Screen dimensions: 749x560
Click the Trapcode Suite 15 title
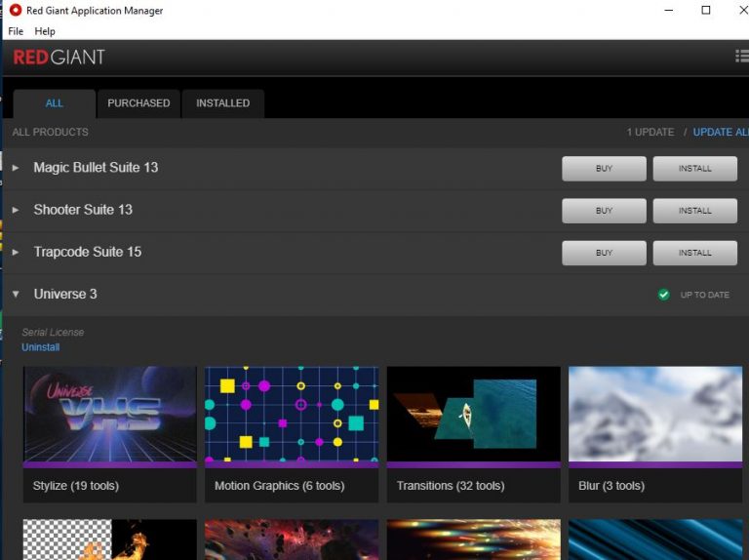tap(88, 252)
